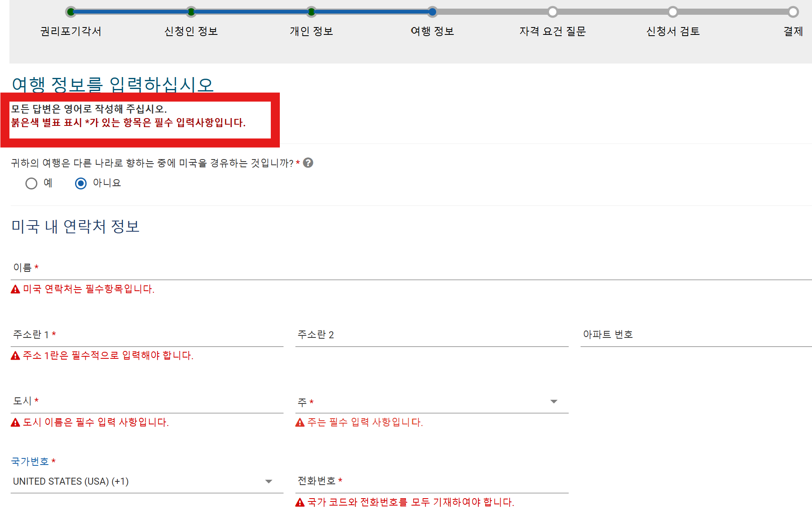Click the green 권리포기각서 step circle

(x=71, y=12)
